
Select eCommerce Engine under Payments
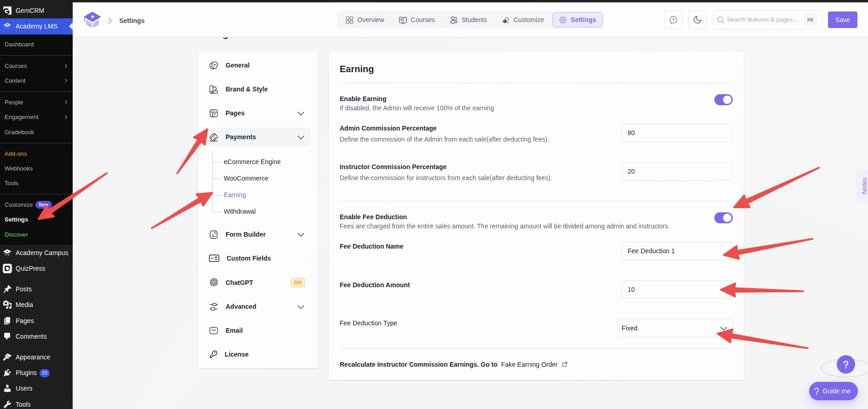pos(252,162)
